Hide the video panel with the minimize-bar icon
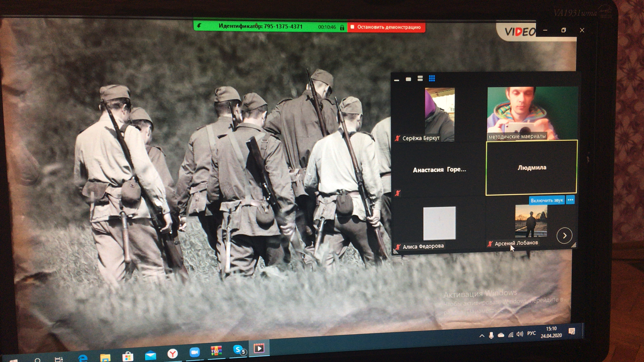 tap(396, 80)
